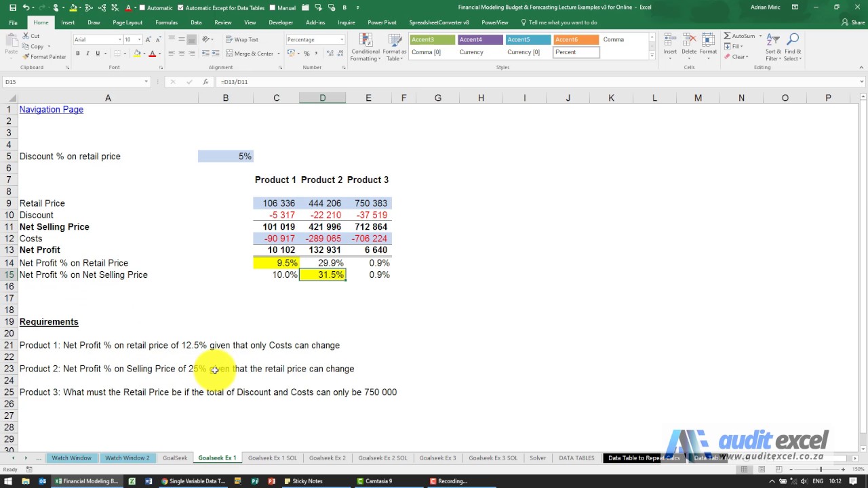868x488 pixels.
Task: Expand the Name Box dropdown arrow
Action: tap(146, 82)
